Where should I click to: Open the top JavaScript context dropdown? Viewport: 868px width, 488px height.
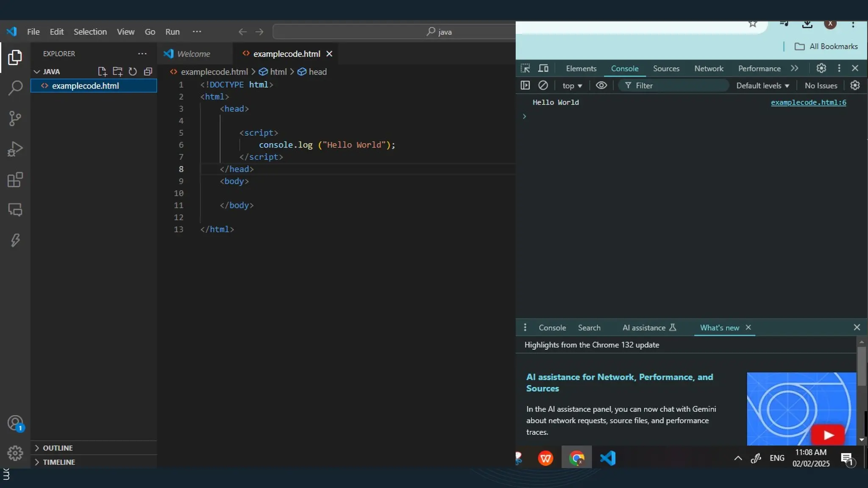tap(572, 86)
